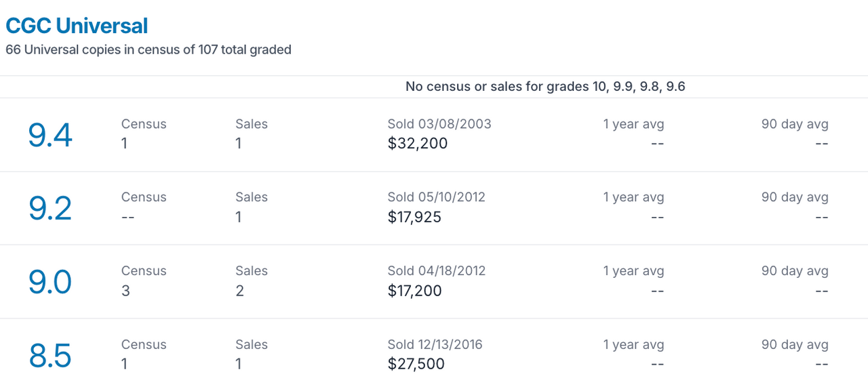Click the $17,925 sale price
This screenshot has width=868, height=389.
pos(414,217)
